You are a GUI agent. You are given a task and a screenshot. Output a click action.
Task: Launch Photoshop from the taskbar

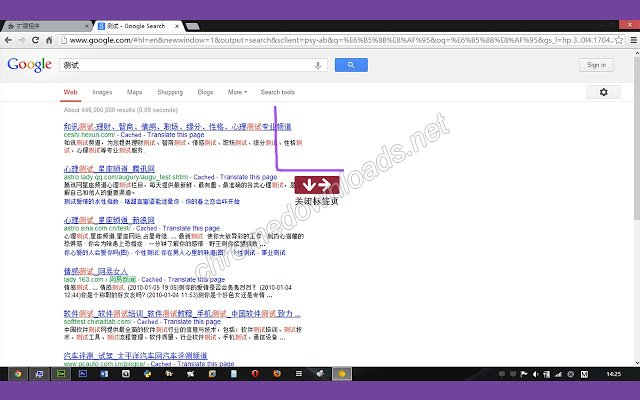click(82, 374)
